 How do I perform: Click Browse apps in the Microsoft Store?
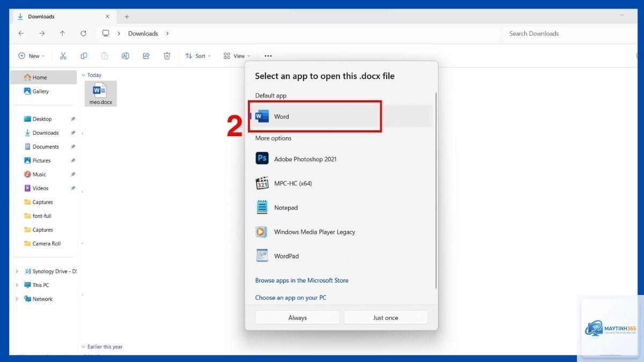[x=302, y=280]
